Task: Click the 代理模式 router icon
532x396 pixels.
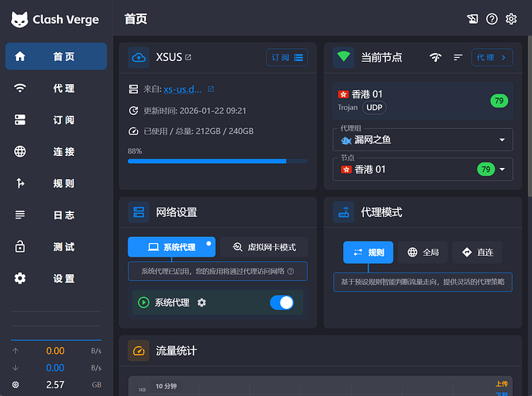Action: [343, 212]
